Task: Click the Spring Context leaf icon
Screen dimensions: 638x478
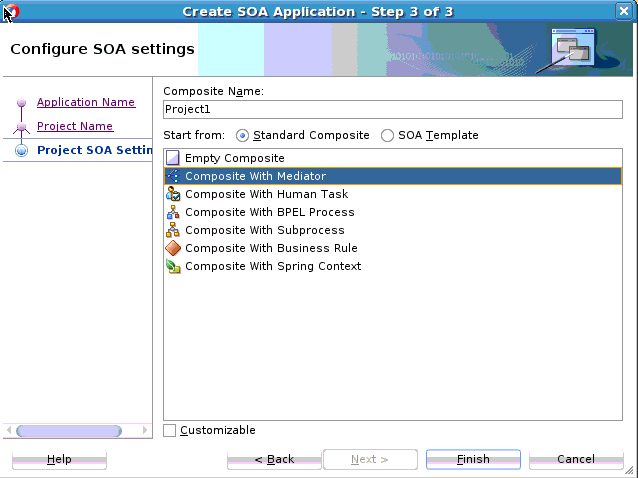Action: [x=173, y=266]
